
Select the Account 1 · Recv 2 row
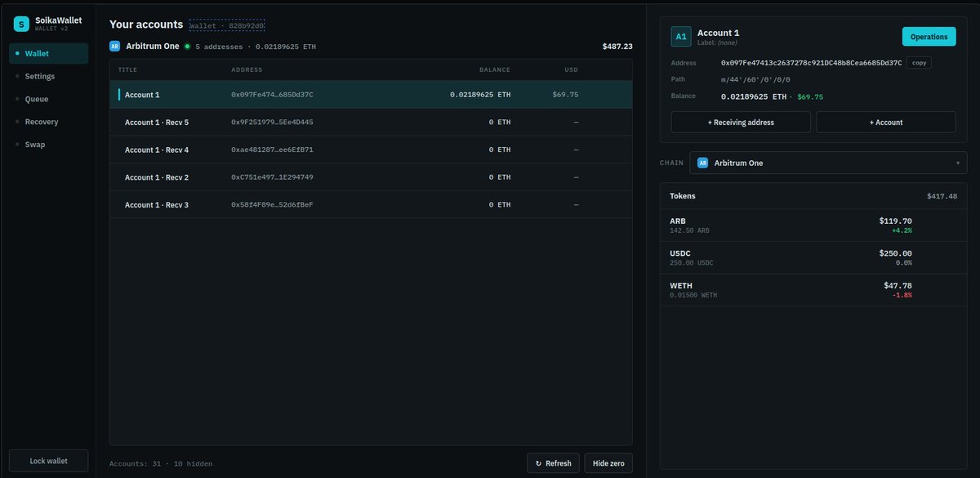coord(371,177)
